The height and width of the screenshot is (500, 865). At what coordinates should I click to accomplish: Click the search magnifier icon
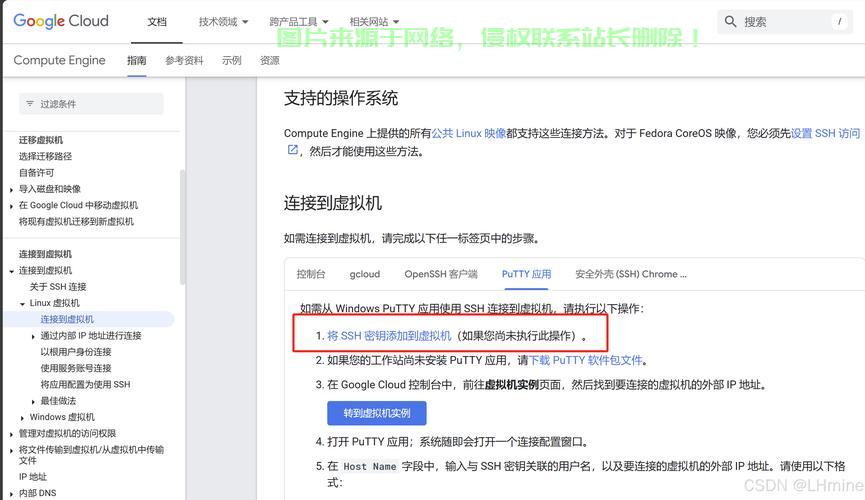tap(730, 22)
